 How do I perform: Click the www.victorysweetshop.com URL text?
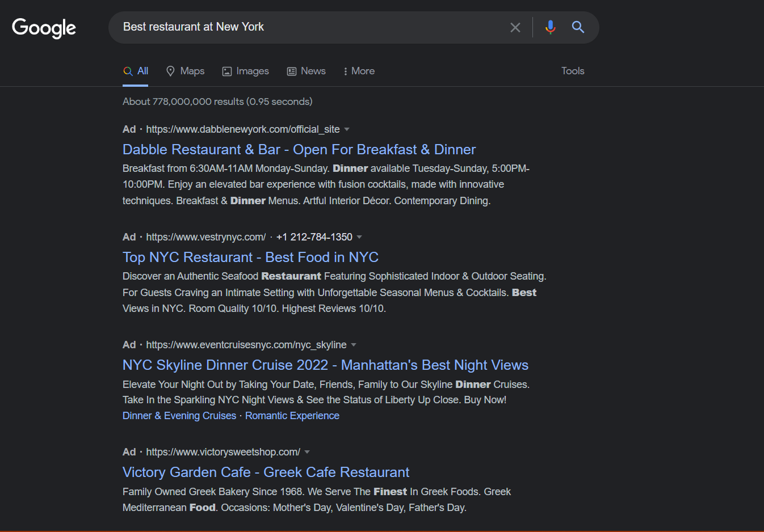223,452
